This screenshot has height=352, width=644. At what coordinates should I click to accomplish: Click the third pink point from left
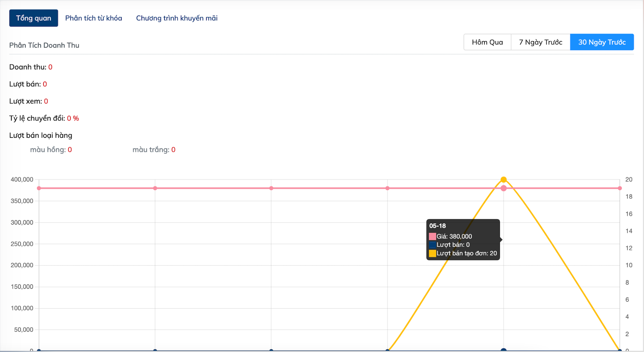pos(271,188)
